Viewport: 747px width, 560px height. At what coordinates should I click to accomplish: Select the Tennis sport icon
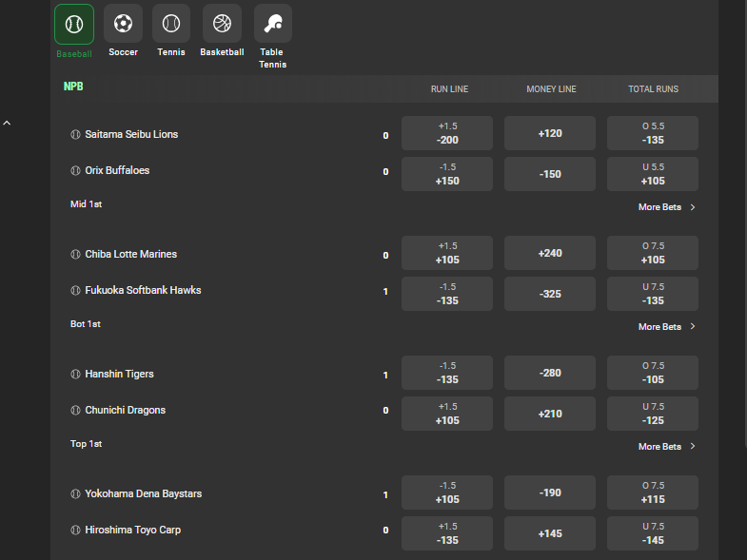171,24
